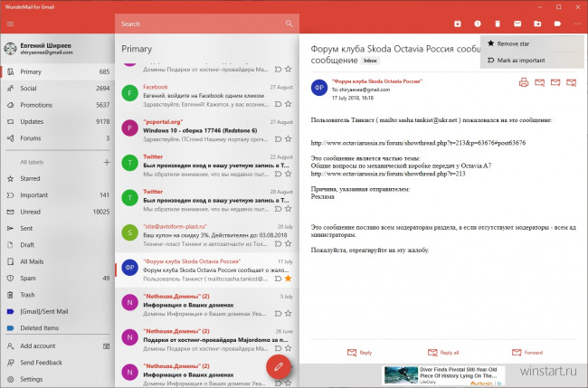Click the search magnifier icon
Screen dimensions: 588x388
pos(289,24)
